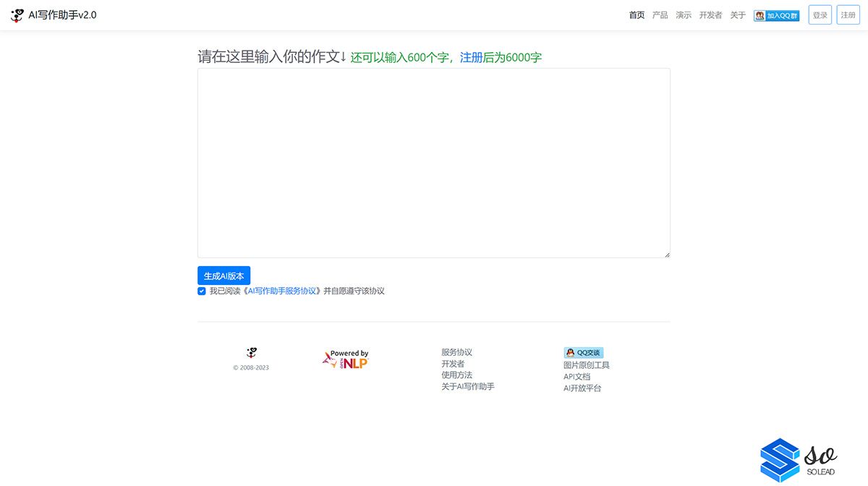Open the 开发者 navigation link
This screenshot has height=486, width=868.
(x=710, y=15)
